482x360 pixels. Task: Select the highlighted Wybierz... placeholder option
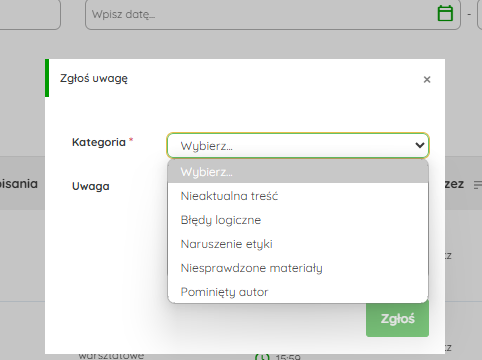point(298,172)
